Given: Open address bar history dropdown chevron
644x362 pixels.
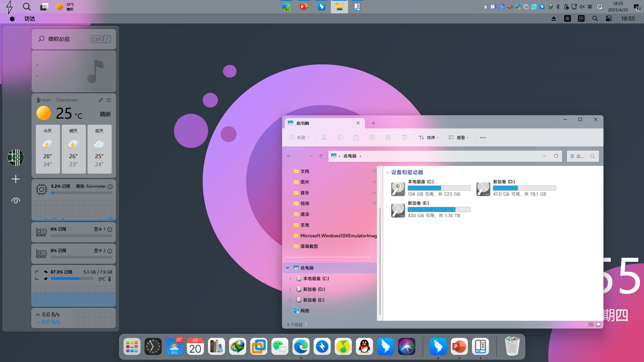Looking at the screenshot, I should (544, 156).
